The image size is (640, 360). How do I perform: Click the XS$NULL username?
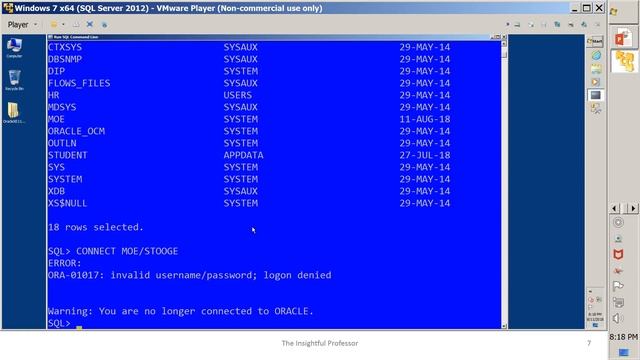[x=67, y=203]
